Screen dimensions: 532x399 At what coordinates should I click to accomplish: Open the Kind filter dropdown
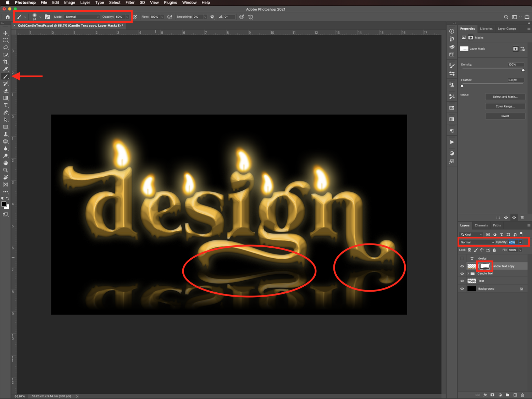point(472,235)
